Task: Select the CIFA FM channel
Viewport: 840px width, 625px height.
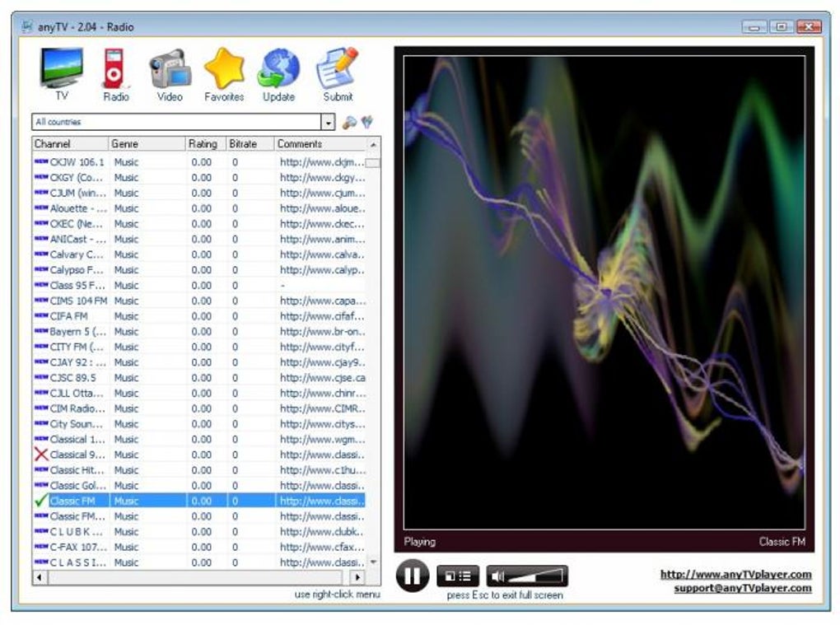Action: tap(199, 316)
